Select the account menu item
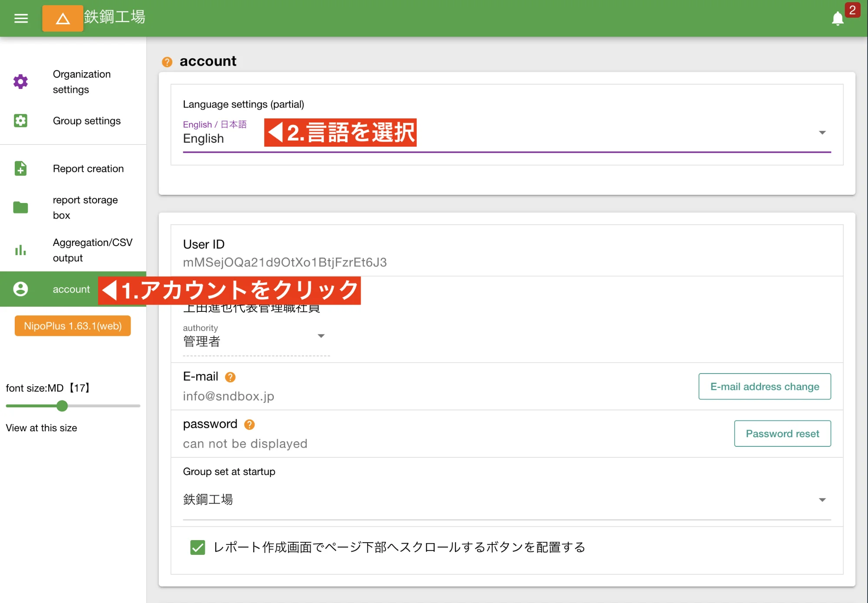This screenshot has height=603, width=868. click(x=71, y=289)
